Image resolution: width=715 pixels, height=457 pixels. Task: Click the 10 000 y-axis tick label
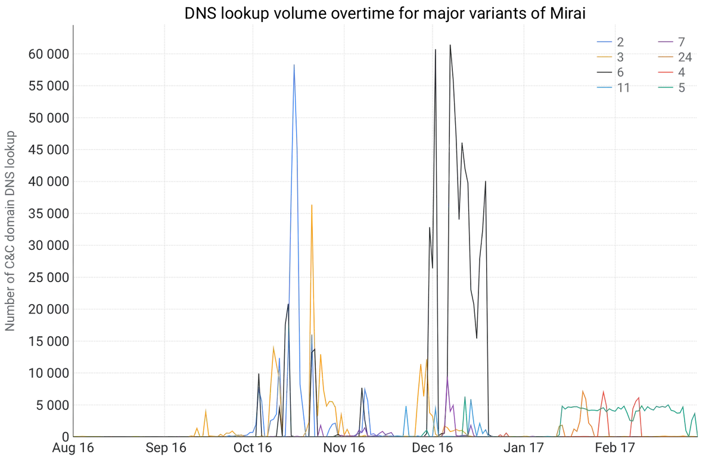(49, 373)
